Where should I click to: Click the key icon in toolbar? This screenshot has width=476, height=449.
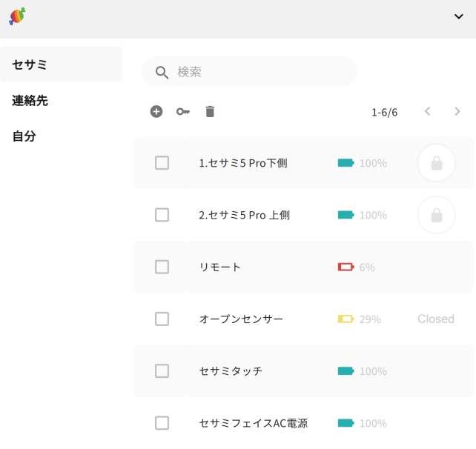(x=182, y=112)
